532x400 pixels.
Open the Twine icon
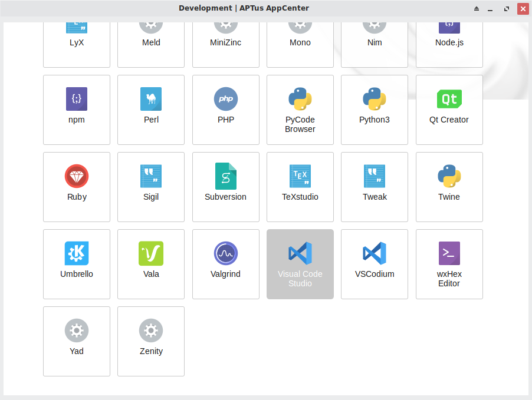pos(449,176)
